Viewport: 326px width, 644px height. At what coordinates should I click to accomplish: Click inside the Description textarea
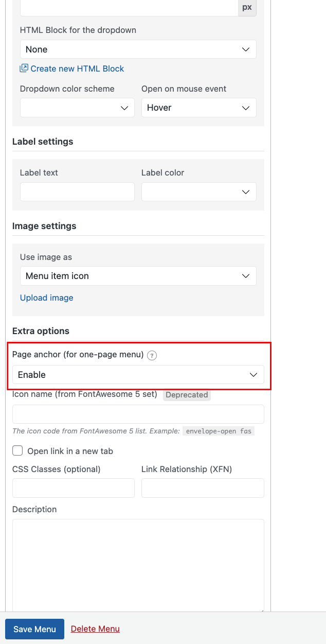(x=138, y=565)
